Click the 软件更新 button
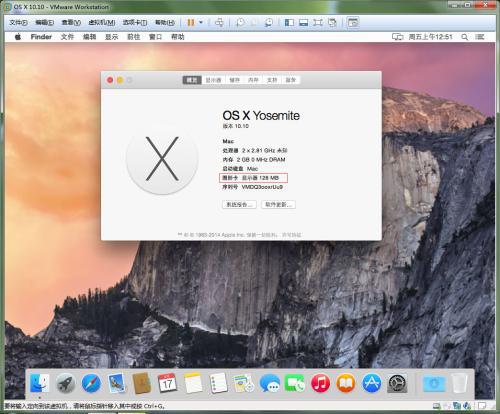This screenshot has height=414, width=500. (278, 204)
